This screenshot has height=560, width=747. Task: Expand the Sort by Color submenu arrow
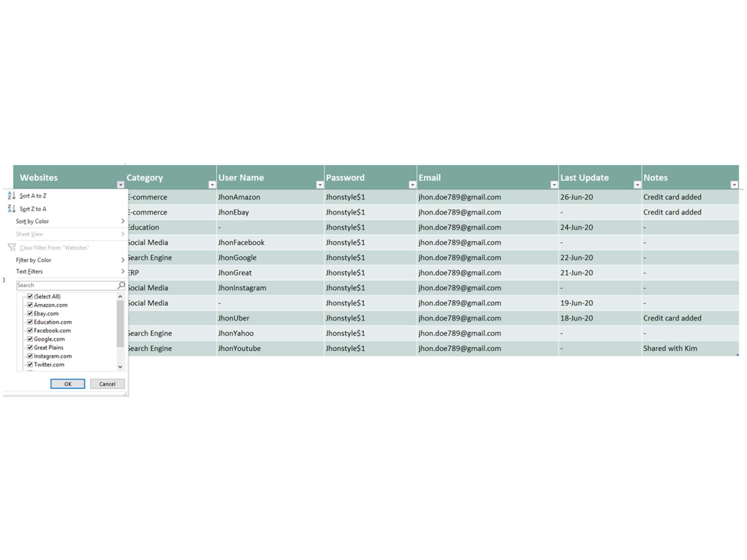point(123,221)
